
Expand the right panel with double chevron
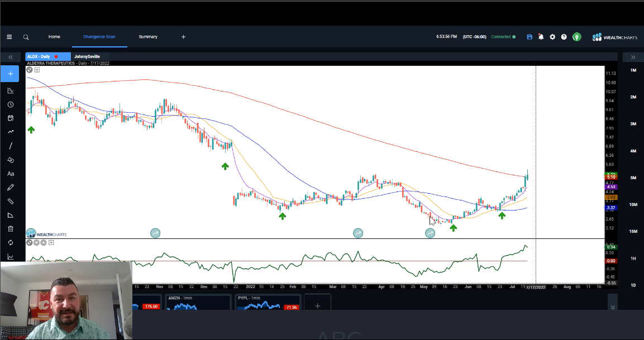coord(633,57)
